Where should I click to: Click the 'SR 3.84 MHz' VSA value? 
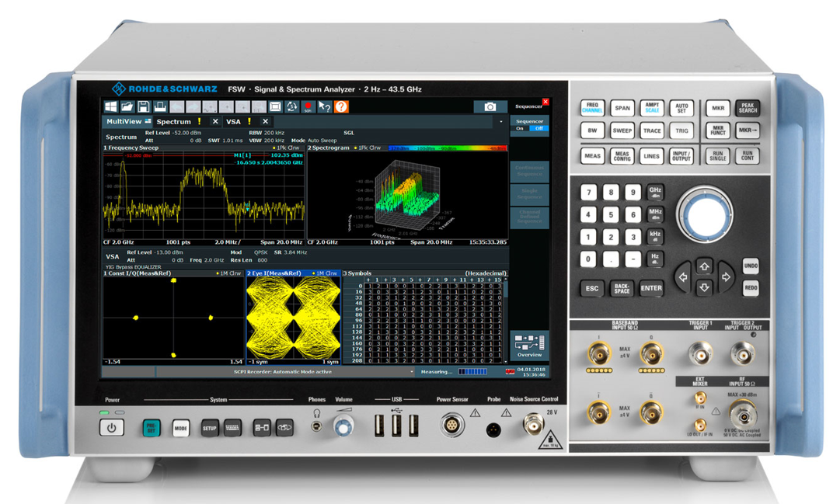point(291,252)
